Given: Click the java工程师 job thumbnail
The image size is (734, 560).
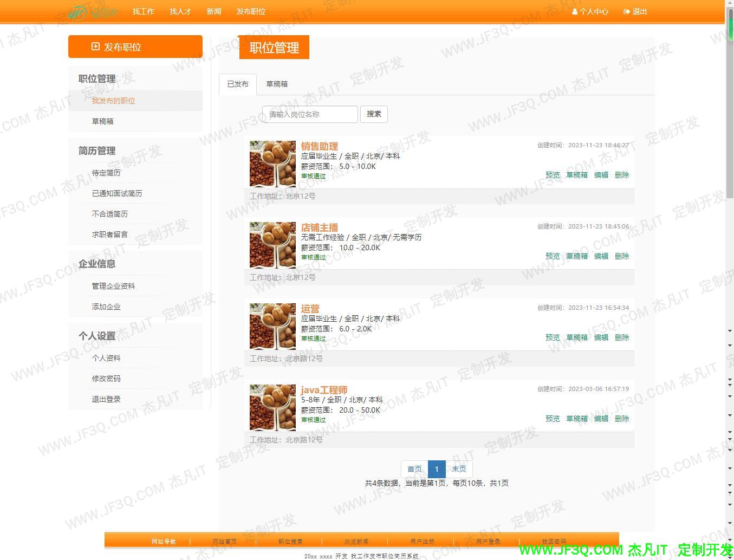Looking at the screenshot, I should click(x=272, y=407).
